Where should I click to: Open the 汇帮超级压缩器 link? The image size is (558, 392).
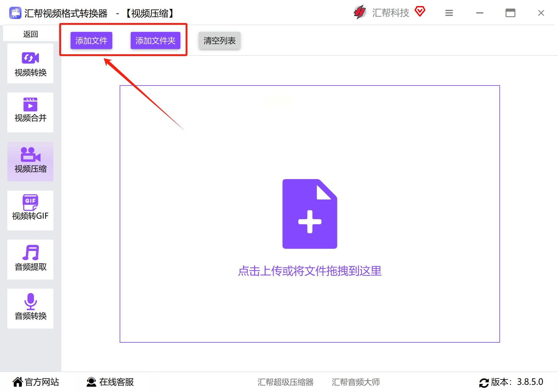point(285,382)
